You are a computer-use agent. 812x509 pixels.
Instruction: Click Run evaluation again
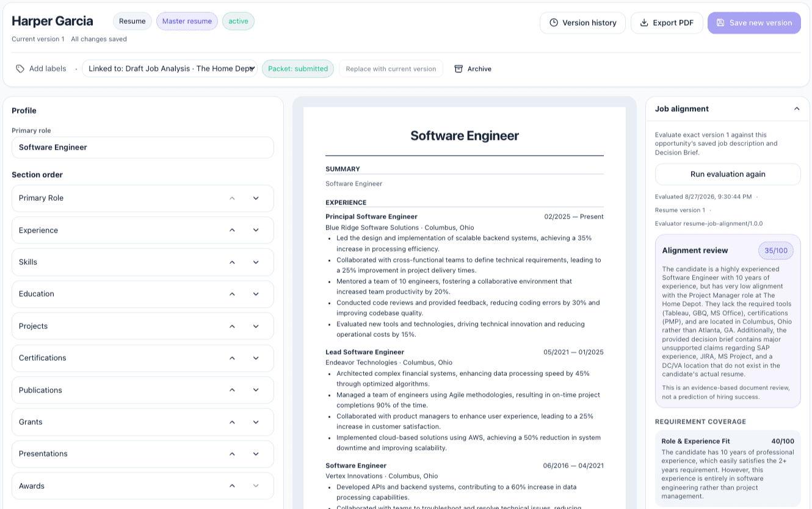[728, 174]
